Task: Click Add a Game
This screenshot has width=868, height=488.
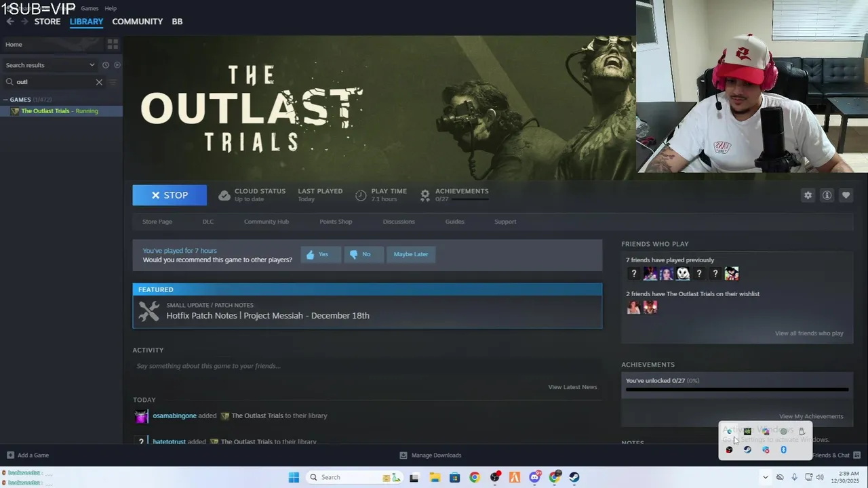Action: coord(28,455)
